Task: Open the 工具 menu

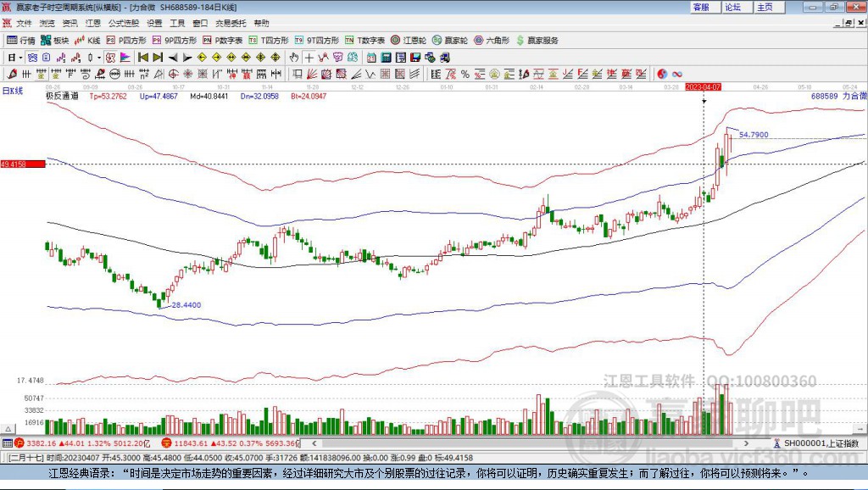Action: (177, 23)
